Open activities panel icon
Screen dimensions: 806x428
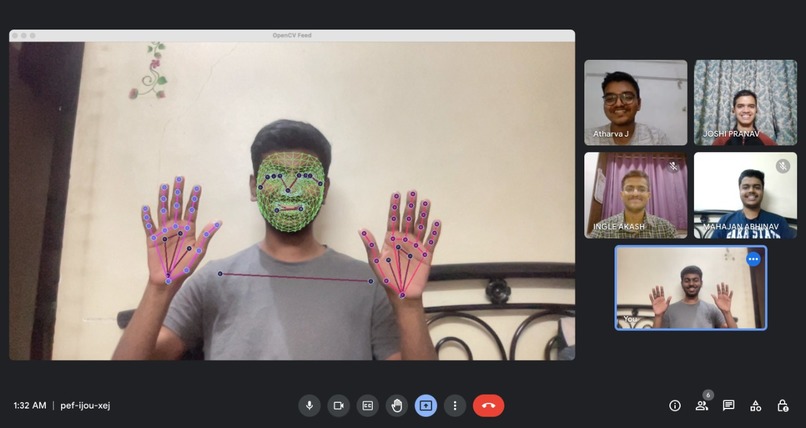tap(756, 406)
